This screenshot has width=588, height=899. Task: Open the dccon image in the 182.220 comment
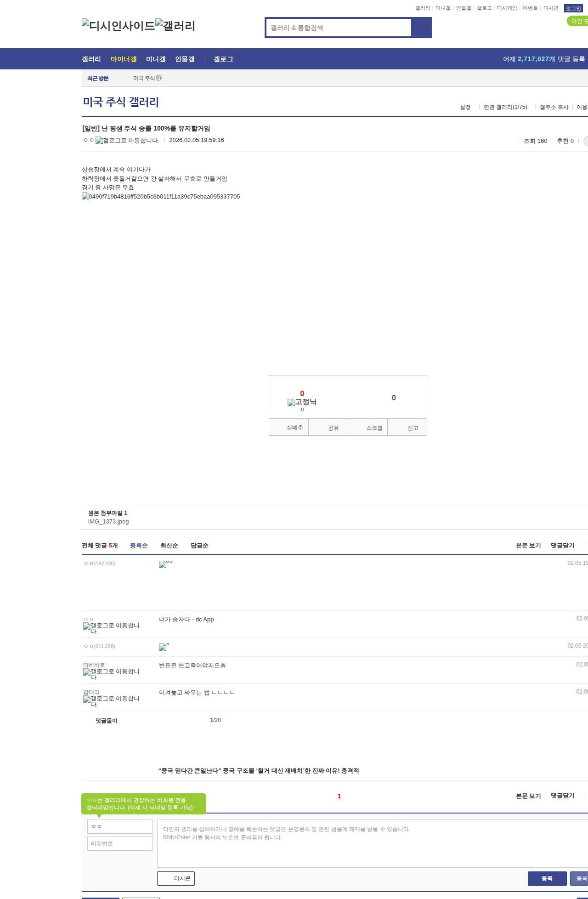(163, 564)
